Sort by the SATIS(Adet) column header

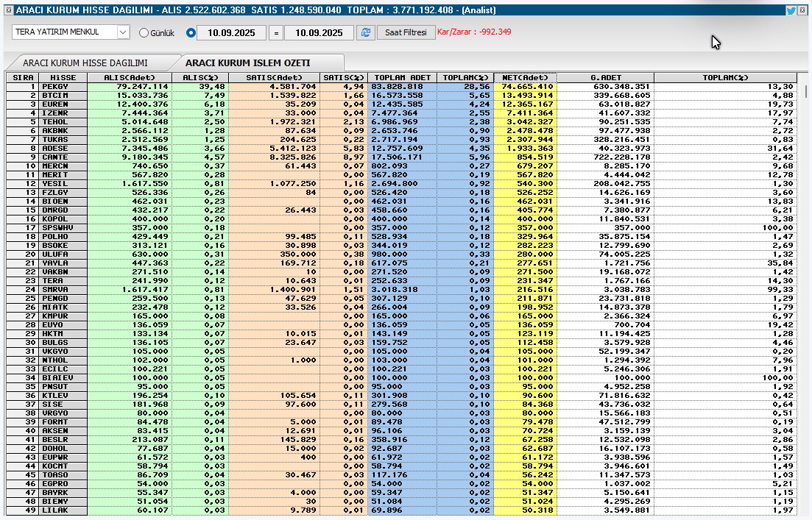[x=274, y=78]
